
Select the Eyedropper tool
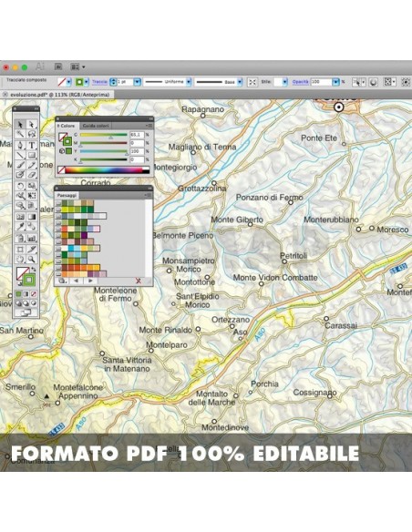pos(20,226)
